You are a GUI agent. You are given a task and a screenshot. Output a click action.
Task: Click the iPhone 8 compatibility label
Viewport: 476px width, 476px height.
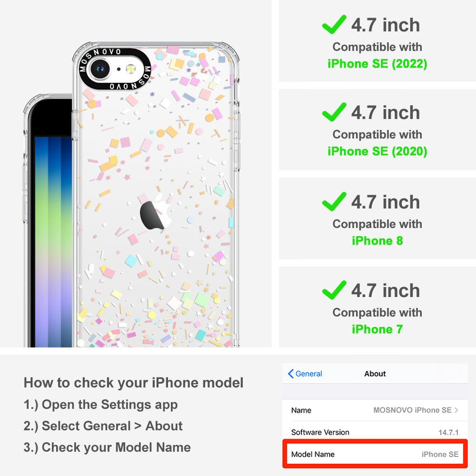[x=377, y=241]
